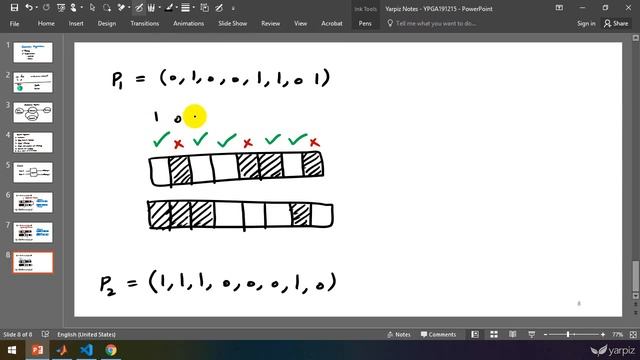Toggle Touch/Mouse mode icon
This screenshot has height=360, width=640.
(73, 8)
